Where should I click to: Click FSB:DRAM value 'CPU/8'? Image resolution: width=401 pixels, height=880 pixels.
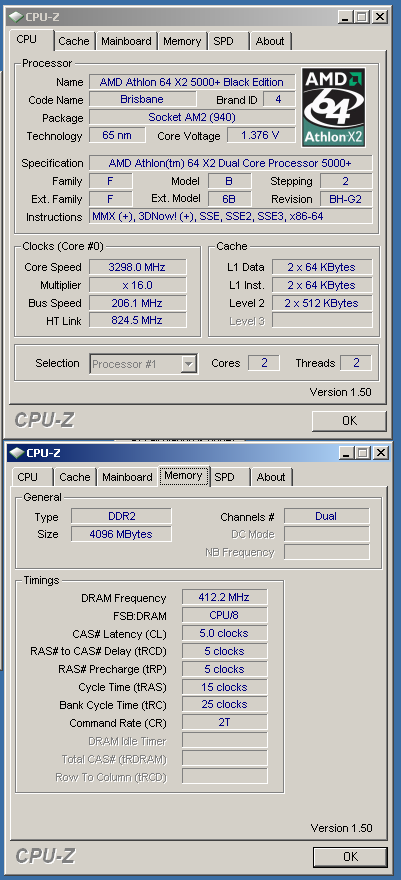[224, 615]
